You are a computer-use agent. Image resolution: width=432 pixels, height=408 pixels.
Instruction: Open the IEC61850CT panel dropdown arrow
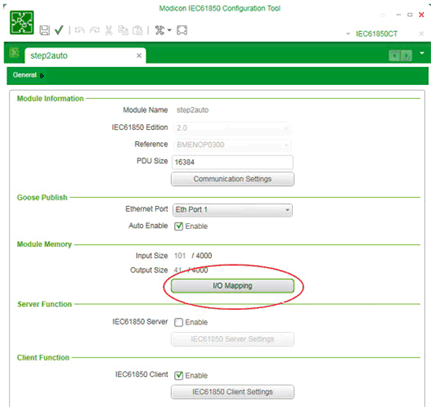point(348,34)
